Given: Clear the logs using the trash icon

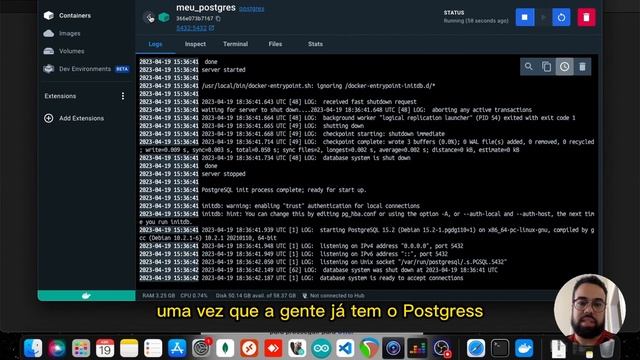Looking at the screenshot, I should (582, 67).
